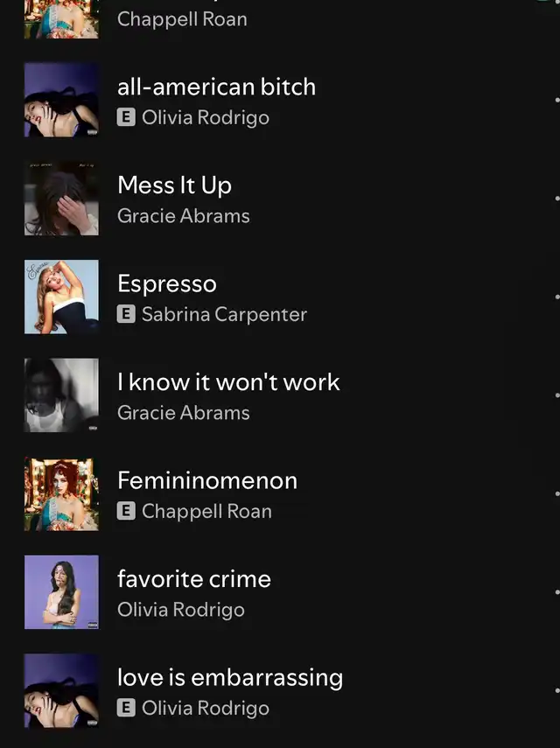The image size is (560, 748).
Task: Select the favorite crime album cover
Action: pyautogui.click(x=61, y=592)
